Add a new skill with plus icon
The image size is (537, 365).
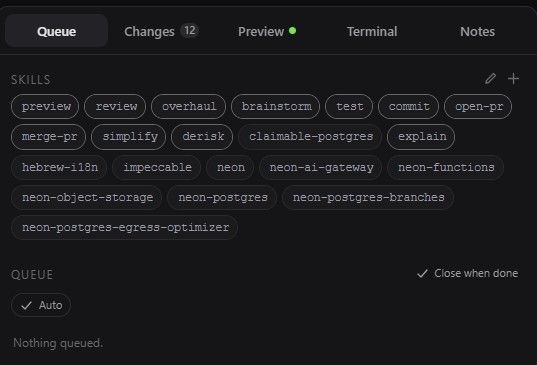pyautogui.click(x=513, y=79)
